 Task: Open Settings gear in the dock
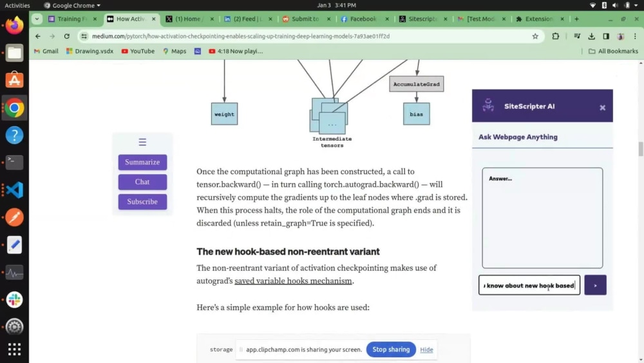pyautogui.click(x=14, y=327)
